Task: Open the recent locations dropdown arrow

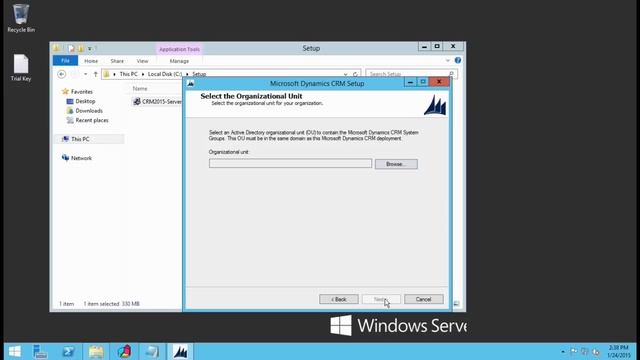Action: (85, 74)
